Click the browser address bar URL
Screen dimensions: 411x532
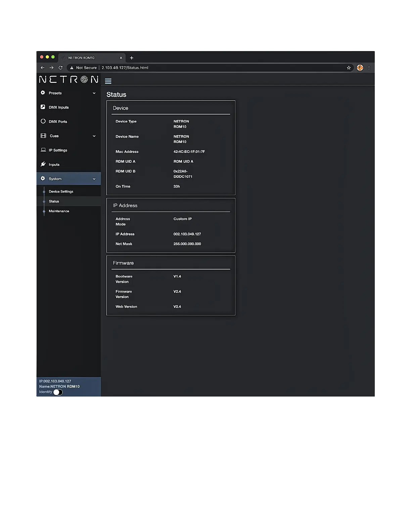(x=125, y=68)
